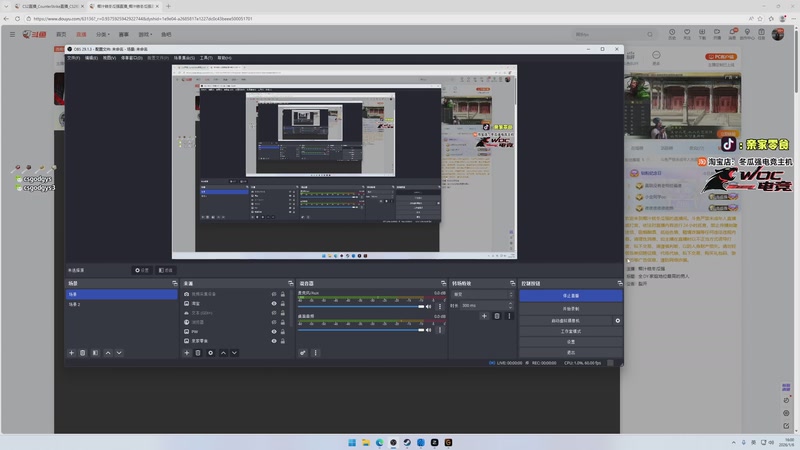800x450 pixels.
Task: Pop out the 场景 dock panel
Action: [x=174, y=283]
